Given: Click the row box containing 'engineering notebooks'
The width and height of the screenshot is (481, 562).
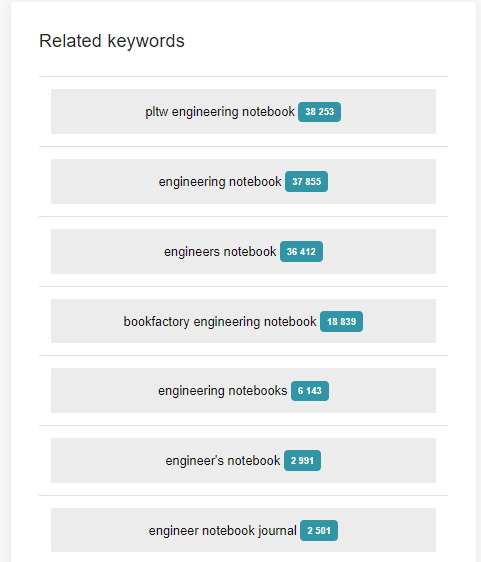Looking at the screenshot, I should 243,390.
